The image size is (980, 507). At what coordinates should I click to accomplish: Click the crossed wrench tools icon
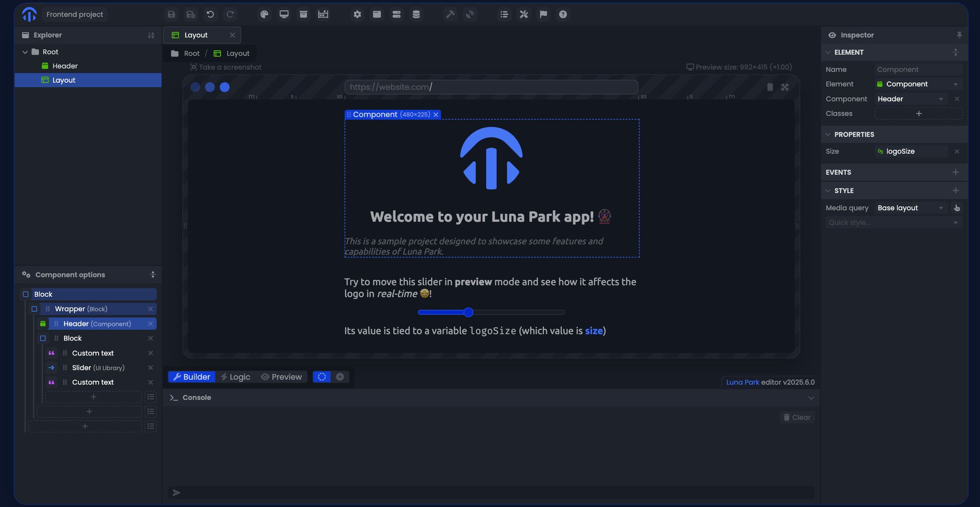tap(524, 14)
